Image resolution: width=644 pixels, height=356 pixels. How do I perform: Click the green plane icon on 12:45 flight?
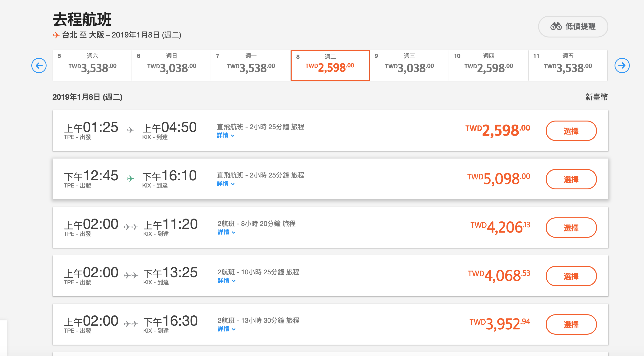pos(131,178)
